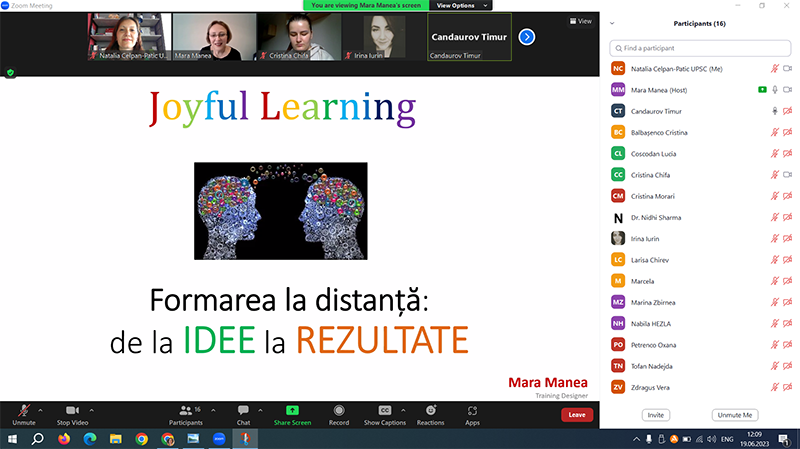The image size is (800, 449).
Task: Expand the audio options arrow beside Unmute
Action: click(41, 408)
